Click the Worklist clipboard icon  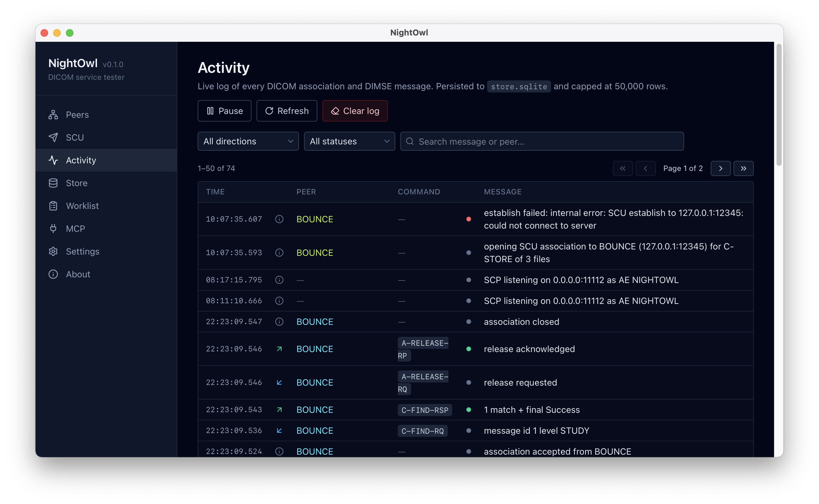(x=53, y=206)
